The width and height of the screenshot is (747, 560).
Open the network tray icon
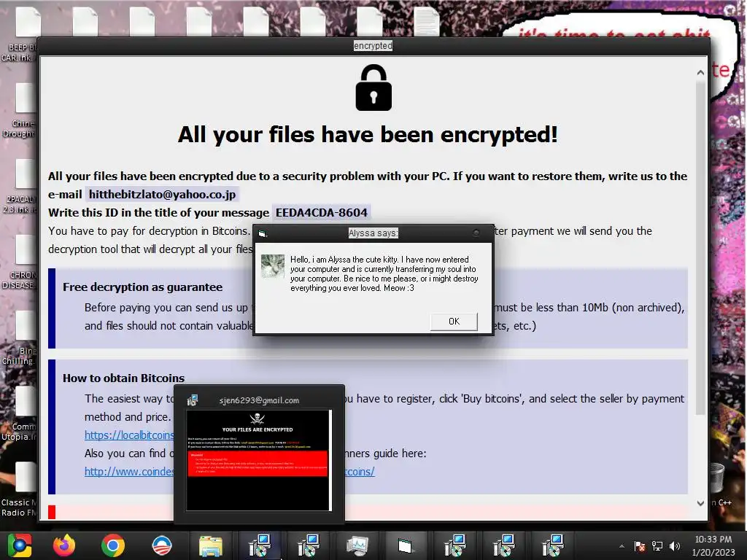657,545
